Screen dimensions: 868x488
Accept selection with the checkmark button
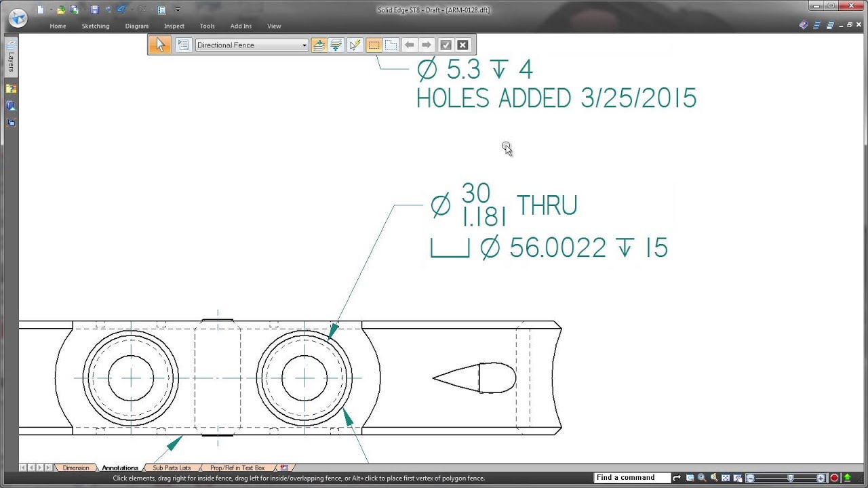pos(446,45)
